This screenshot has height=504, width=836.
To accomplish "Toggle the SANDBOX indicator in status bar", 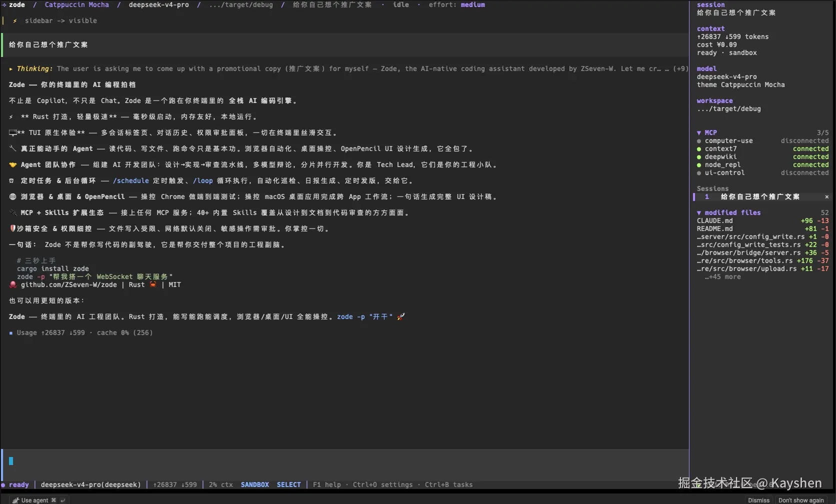I will 255,485.
